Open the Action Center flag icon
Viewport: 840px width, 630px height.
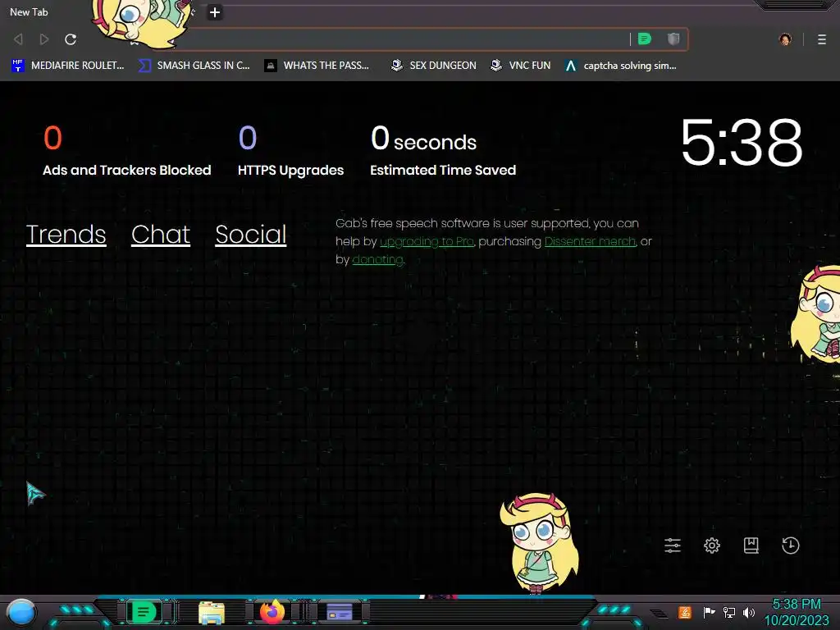pos(709,612)
